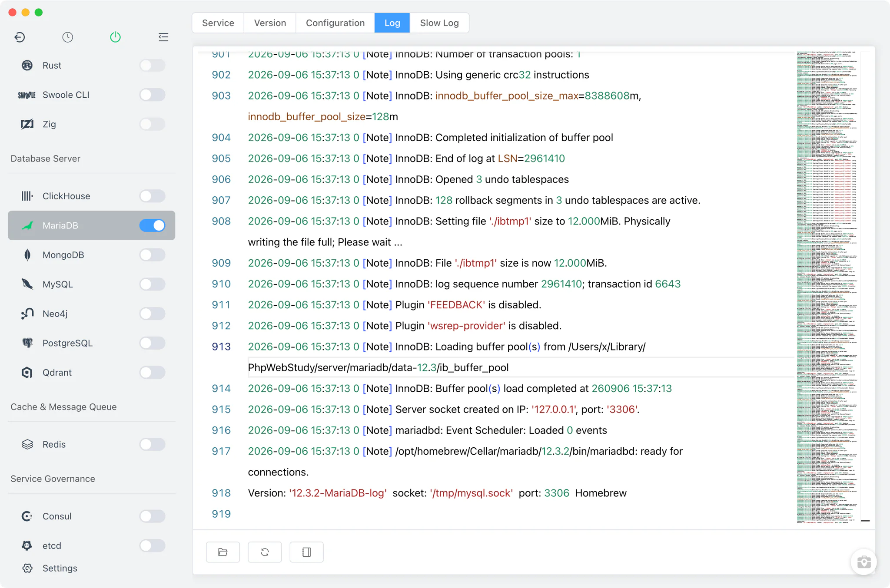
Task: Click the MySQL dolphin icon
Action: [x=27, y=284]
